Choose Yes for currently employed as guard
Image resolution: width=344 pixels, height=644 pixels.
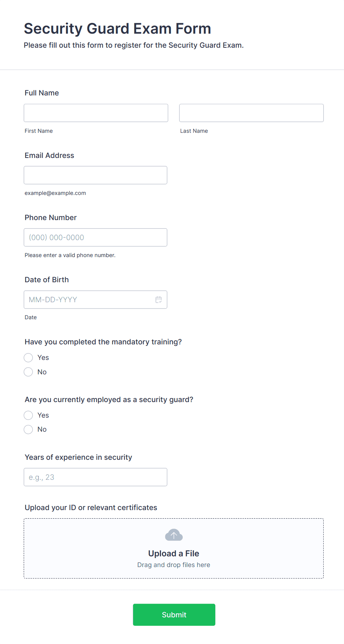click(28, 415)
